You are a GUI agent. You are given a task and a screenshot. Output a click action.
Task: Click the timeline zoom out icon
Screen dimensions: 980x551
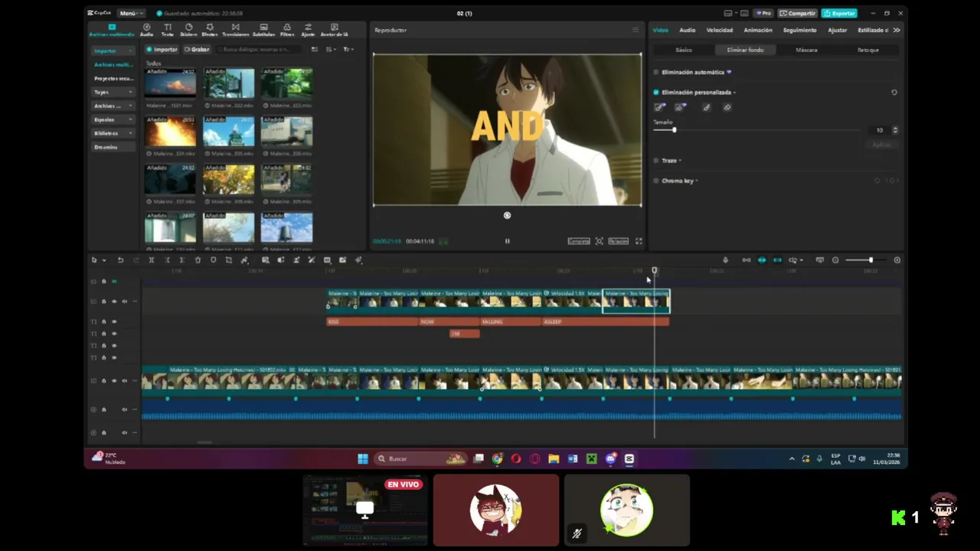click(x=835, y=260)
